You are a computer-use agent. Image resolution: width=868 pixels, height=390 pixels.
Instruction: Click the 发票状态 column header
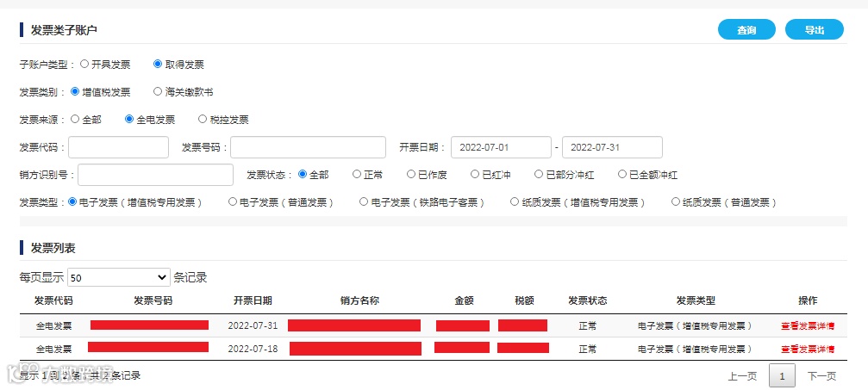click(587, 300)
